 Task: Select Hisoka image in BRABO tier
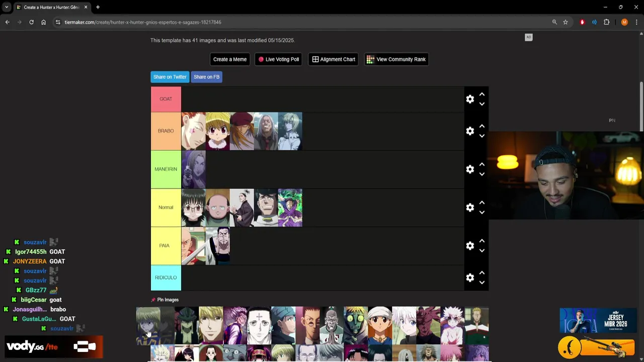193,131
